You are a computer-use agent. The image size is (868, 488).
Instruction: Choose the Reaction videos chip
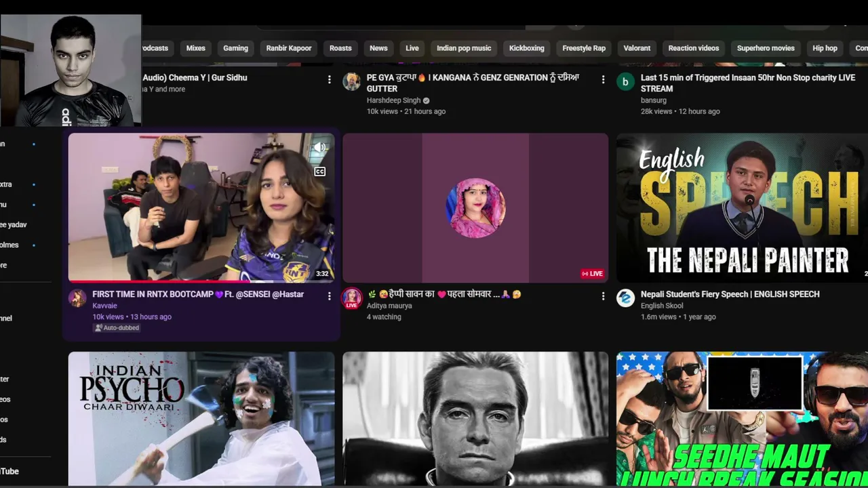pyautogui.click(x=694, y=48)
